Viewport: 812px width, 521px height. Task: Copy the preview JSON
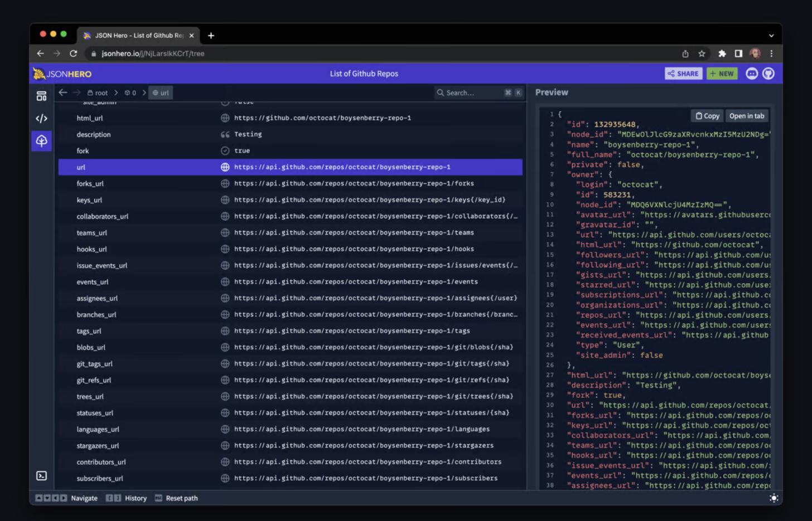tap(707, 116)
